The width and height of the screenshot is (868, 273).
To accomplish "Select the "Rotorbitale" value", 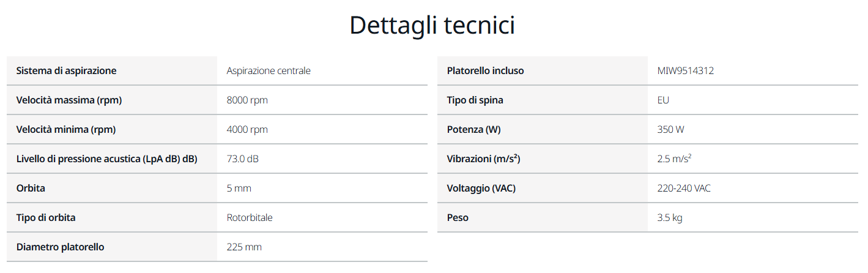I will point(250,218).
